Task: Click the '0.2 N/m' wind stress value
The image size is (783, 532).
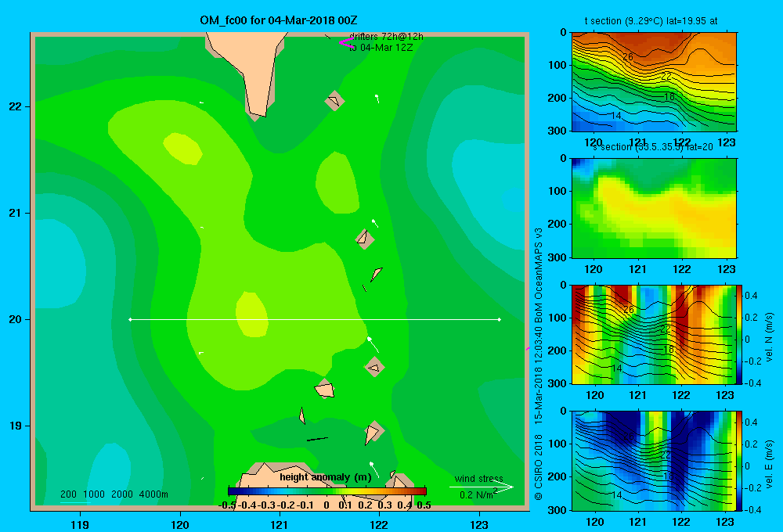Action: click(476, 495)
